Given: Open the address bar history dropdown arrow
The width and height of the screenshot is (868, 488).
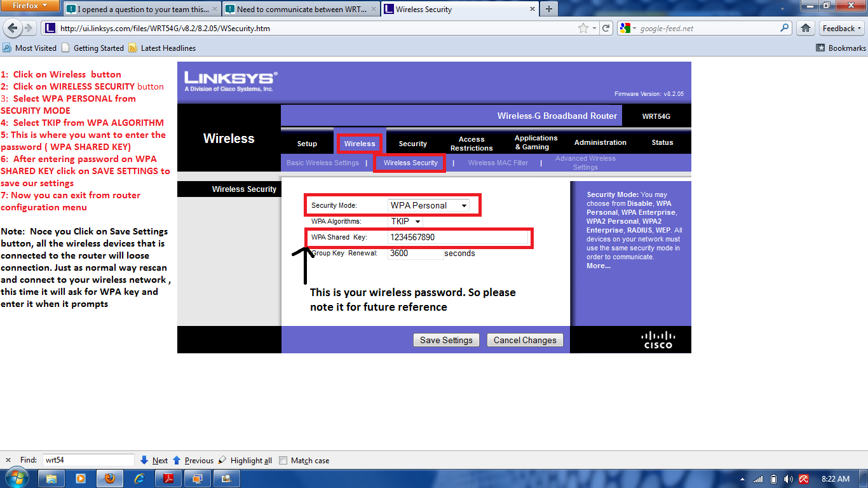Looking at the screenshot, I should tap(594, 29).
